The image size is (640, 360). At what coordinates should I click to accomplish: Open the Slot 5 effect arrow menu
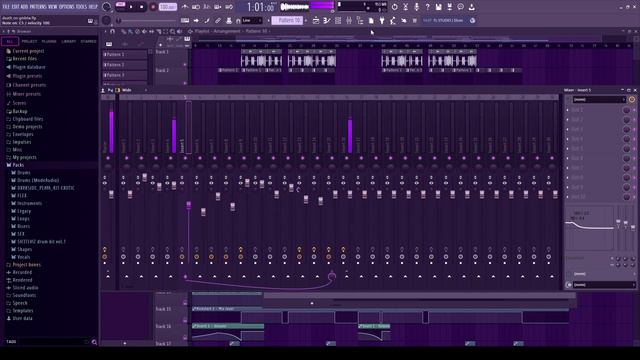(567, 149)
